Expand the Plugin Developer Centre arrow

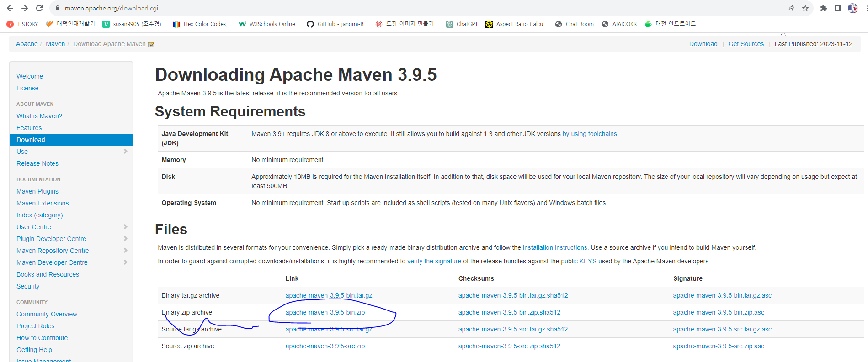coord(125,239)
